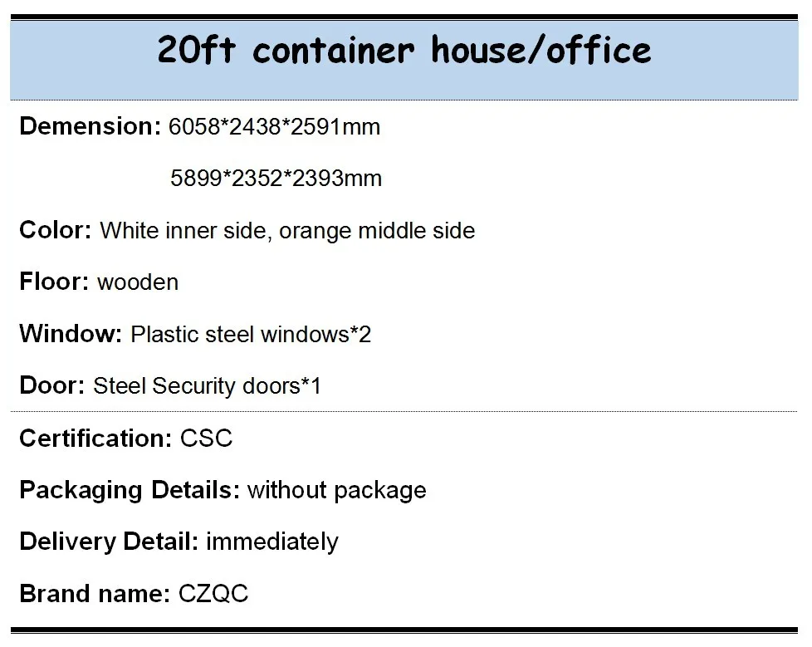Click the "Certification:" label
The height and width of the screenshot is (647, 812).
click(95, 438)
